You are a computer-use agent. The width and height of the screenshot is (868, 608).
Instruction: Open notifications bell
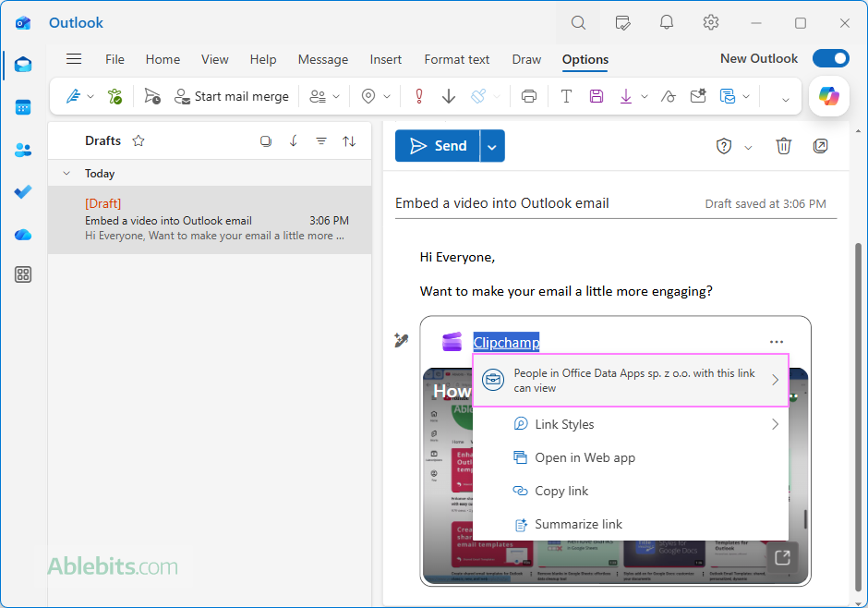(667, 23)
